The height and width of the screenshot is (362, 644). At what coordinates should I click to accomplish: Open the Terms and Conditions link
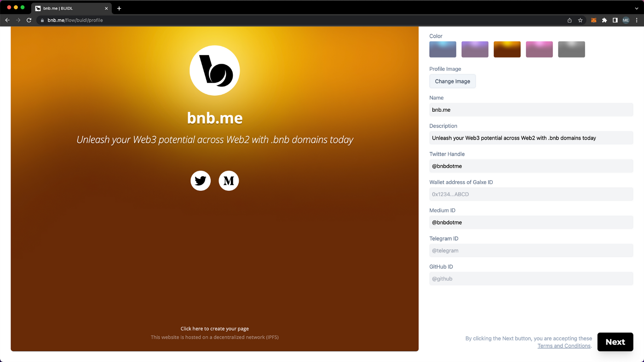[564, 346]
